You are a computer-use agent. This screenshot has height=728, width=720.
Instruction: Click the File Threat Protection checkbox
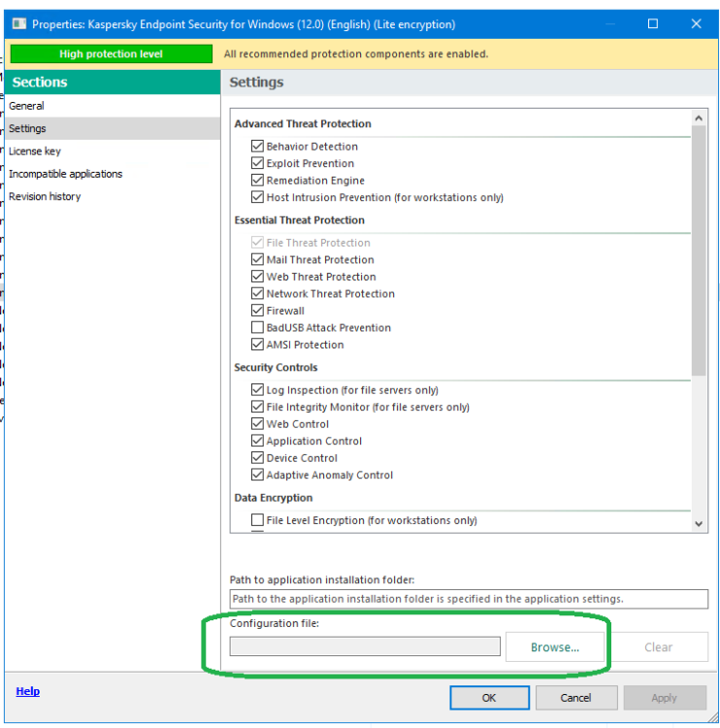coord(257,243)
